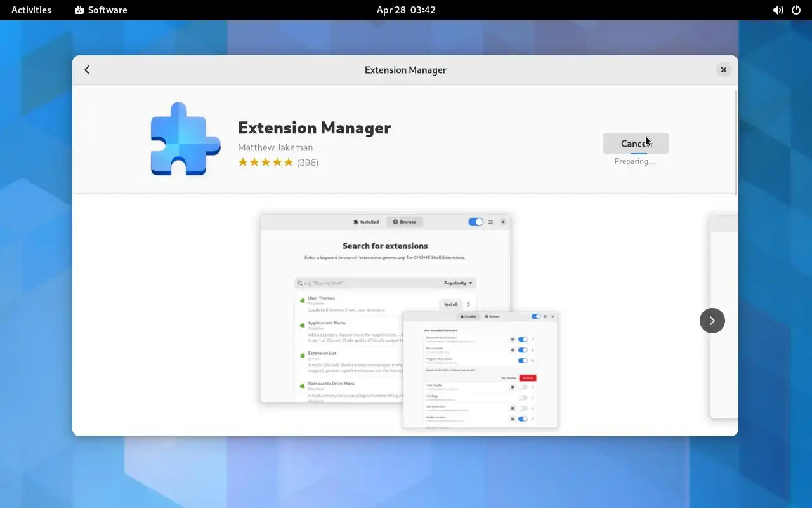Open the Software app menu in top bar

coord(101,10)
